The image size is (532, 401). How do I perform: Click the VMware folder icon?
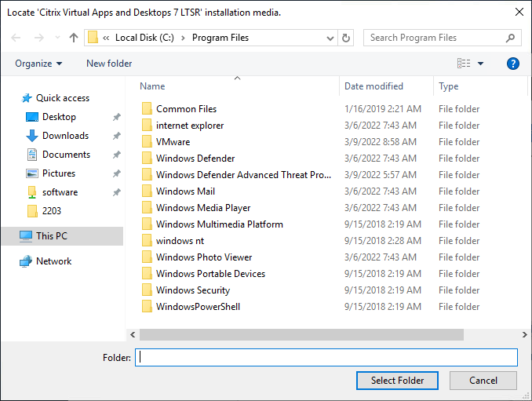pyautogui.click(x=147, y=142)
